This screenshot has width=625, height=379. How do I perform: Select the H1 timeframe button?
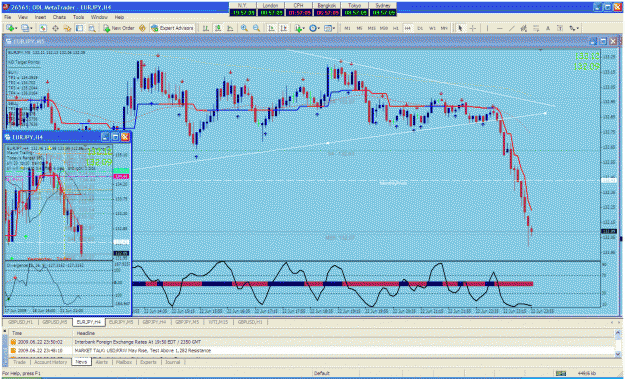point(395,28)
